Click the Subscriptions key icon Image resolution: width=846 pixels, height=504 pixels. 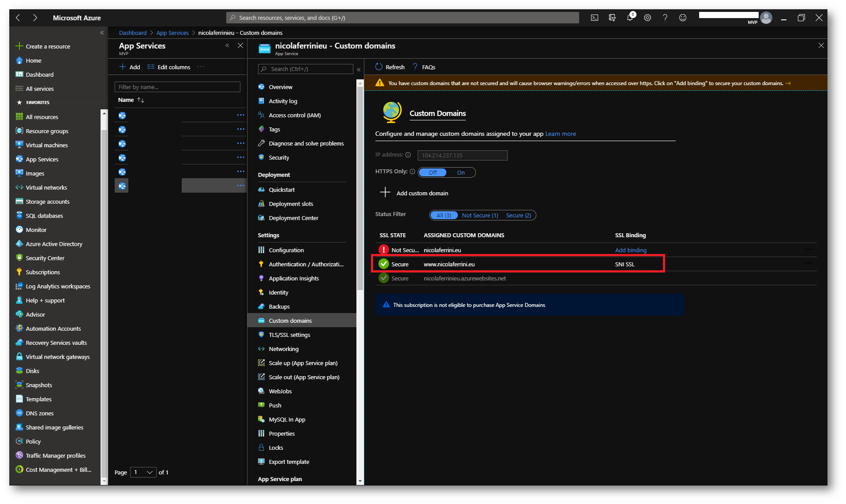[x=19, y=272]
